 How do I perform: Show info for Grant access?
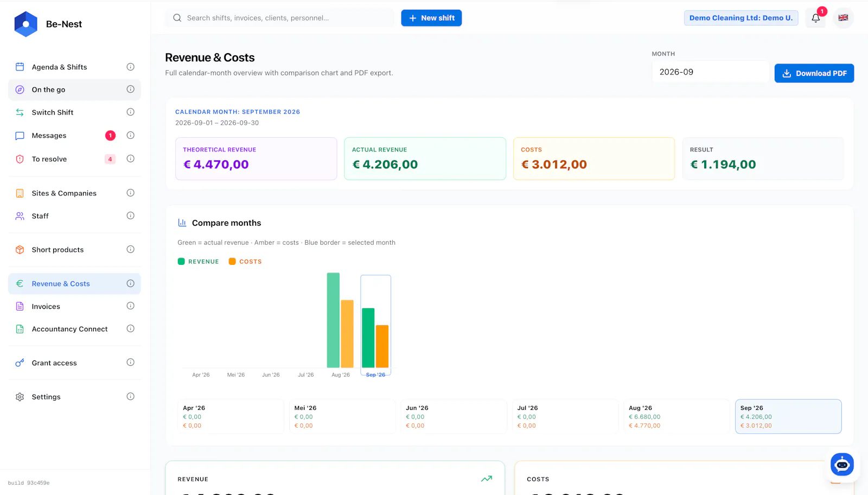pos(131,362)
